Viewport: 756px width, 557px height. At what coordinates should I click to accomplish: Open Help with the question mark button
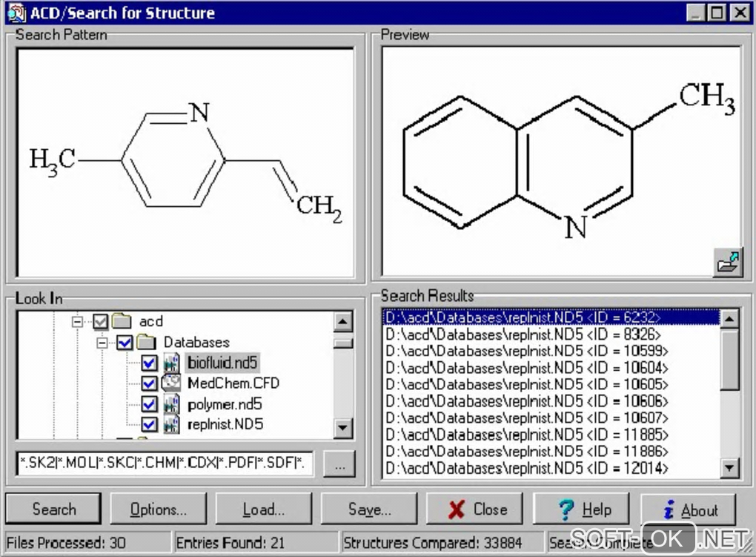pos(582,509)
